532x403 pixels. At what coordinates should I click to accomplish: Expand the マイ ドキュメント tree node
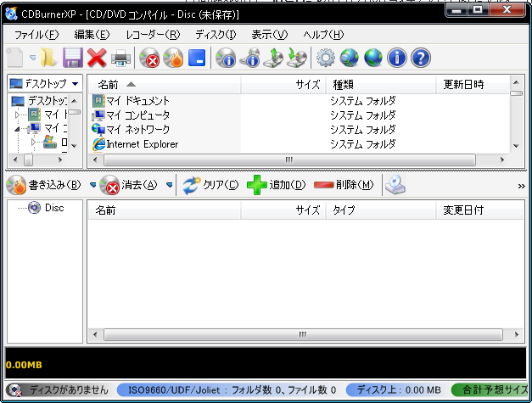coord(17,115)
